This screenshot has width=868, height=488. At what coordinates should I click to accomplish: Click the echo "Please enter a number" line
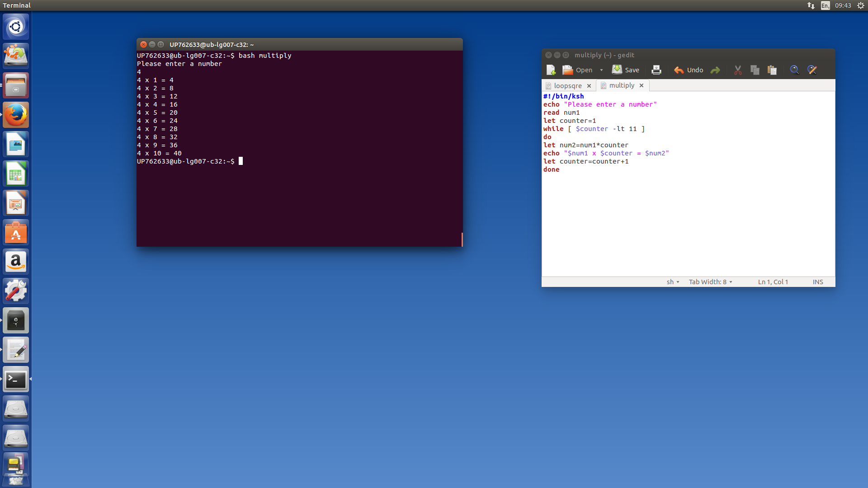(600, 104)
